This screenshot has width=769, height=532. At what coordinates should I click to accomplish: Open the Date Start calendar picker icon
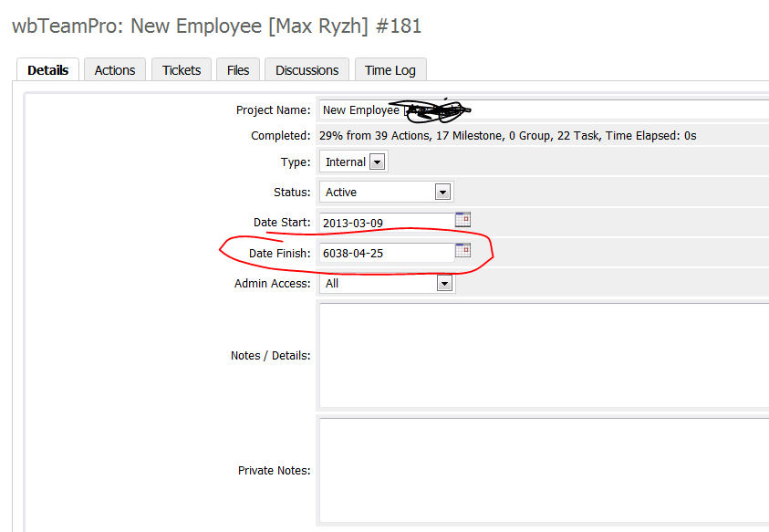tap(462, 220)
